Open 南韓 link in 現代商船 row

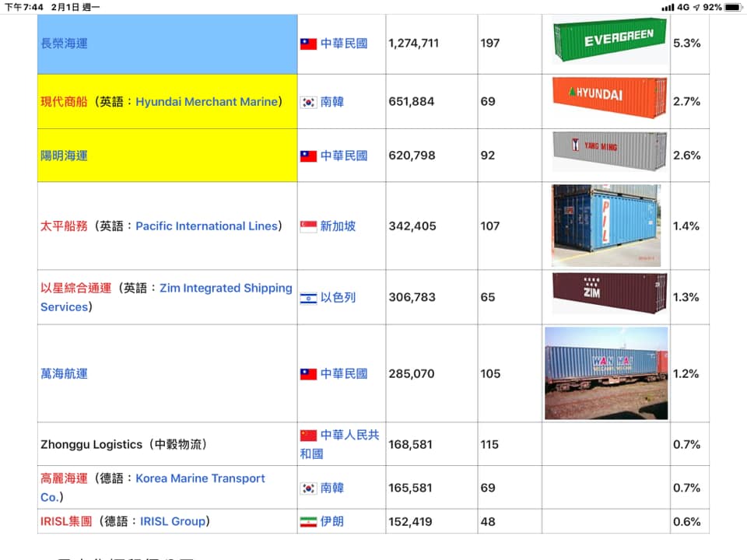[331, 101]
